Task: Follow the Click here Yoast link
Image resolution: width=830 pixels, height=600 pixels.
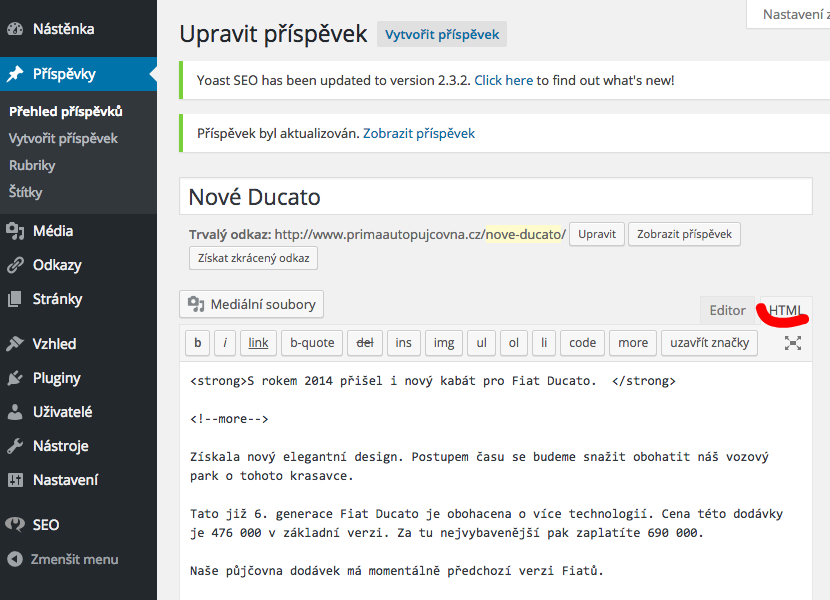Action: click(503, 80)
